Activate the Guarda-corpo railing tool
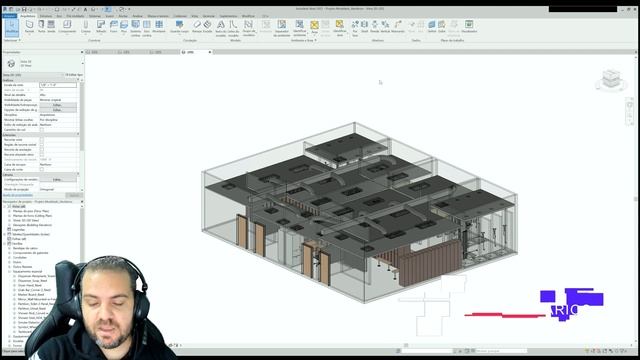Screen dimensions: 640x360 pyautogui.click(x=179, y=27)
